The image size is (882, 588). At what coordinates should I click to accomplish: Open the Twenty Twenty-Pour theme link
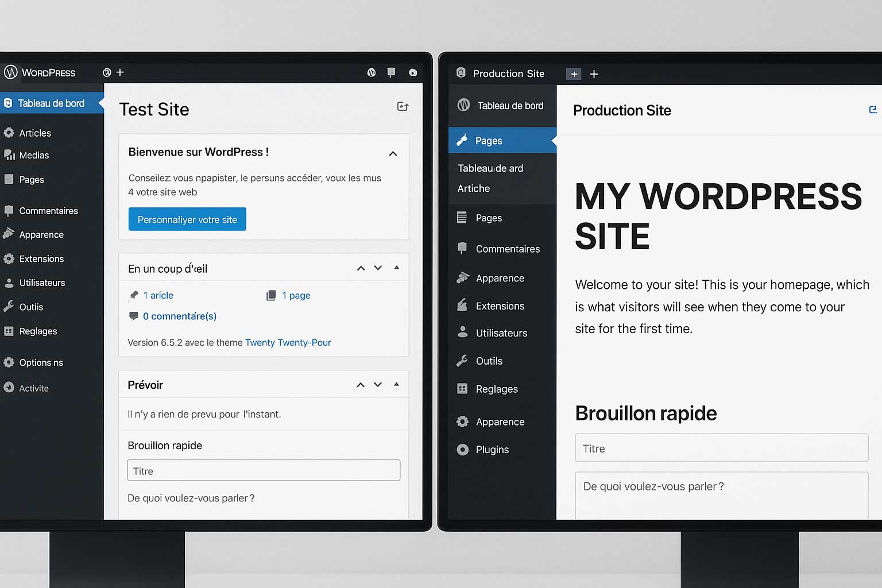(288, 342)
